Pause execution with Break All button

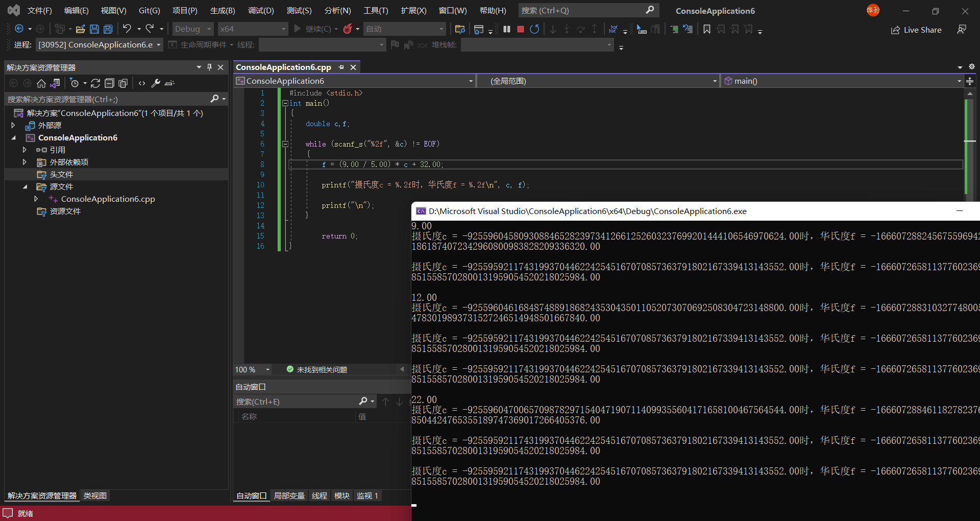point(507,29)
